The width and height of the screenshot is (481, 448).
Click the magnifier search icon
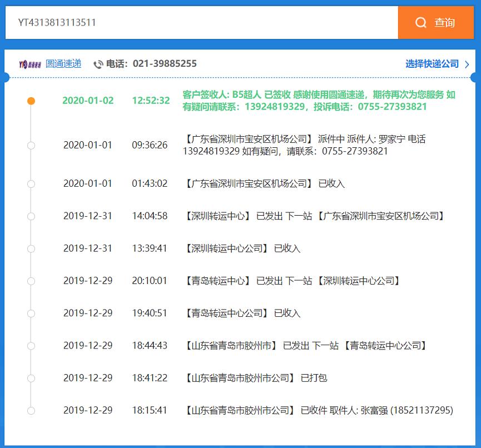(421, 23)
